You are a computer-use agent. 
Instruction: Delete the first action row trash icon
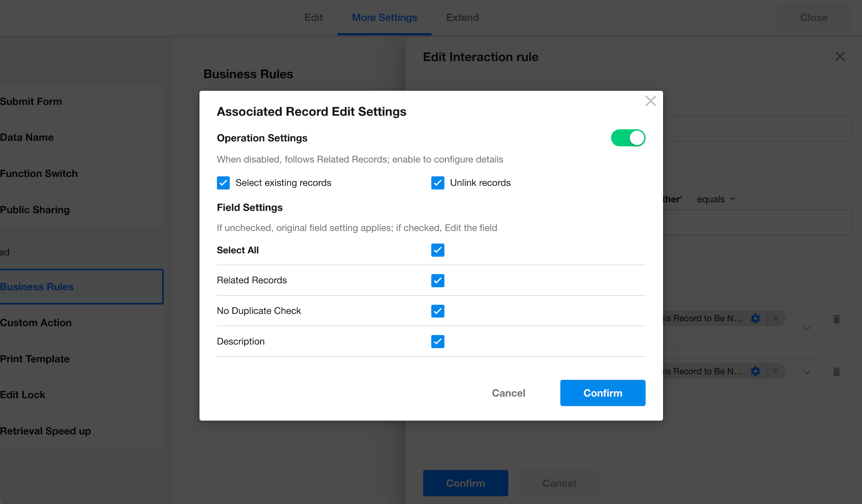(836, 319)
